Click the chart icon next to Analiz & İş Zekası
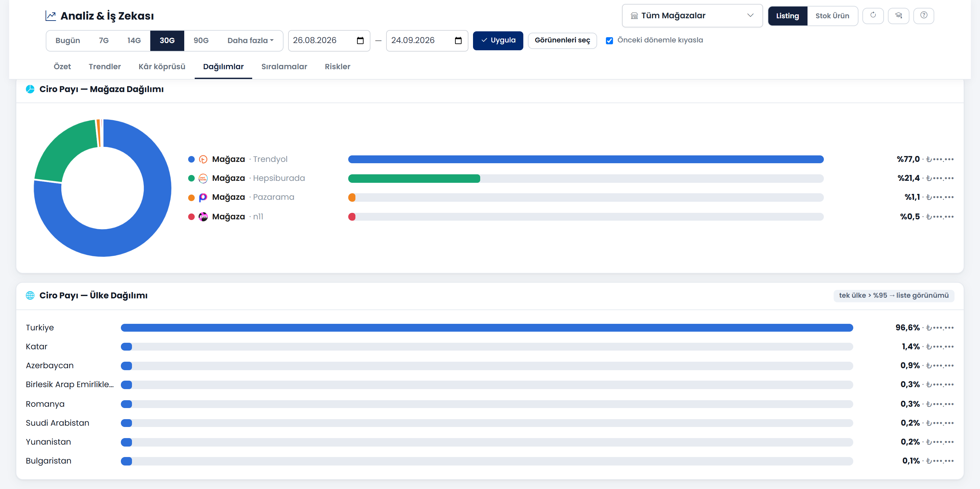The image size is (980, 489). (51, 16)
